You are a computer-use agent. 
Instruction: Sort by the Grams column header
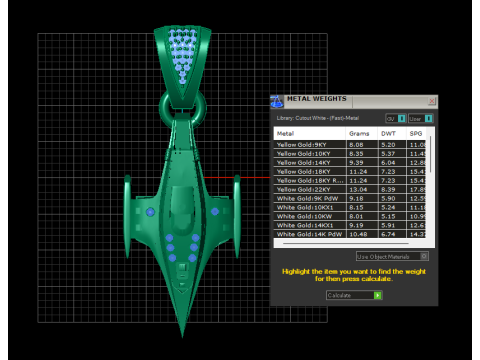362,133
